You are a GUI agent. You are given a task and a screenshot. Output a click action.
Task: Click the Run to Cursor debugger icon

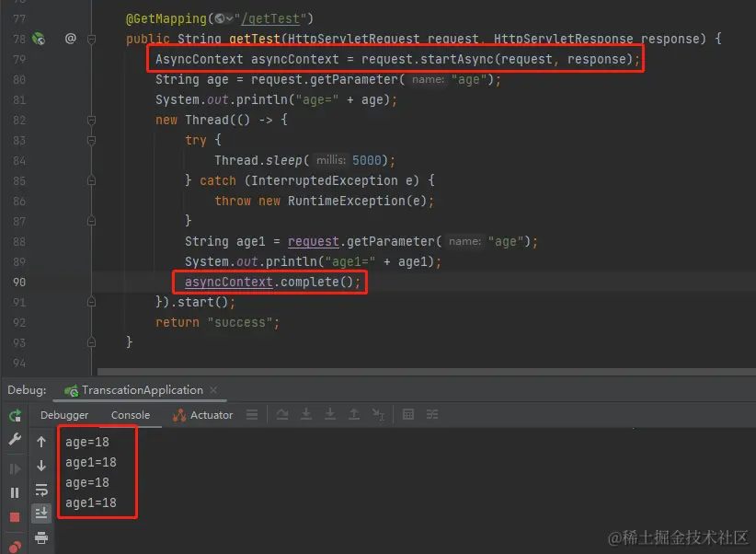378,414
